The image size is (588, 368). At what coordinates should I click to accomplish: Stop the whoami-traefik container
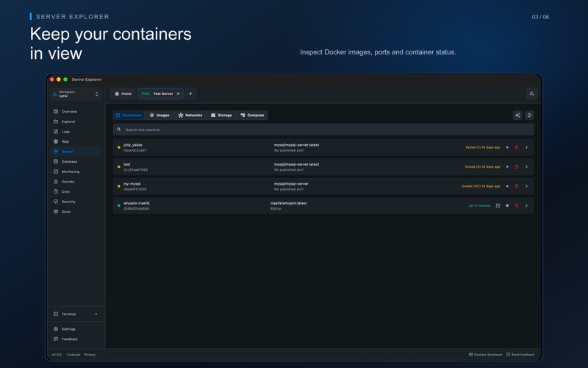click(507, 206)
